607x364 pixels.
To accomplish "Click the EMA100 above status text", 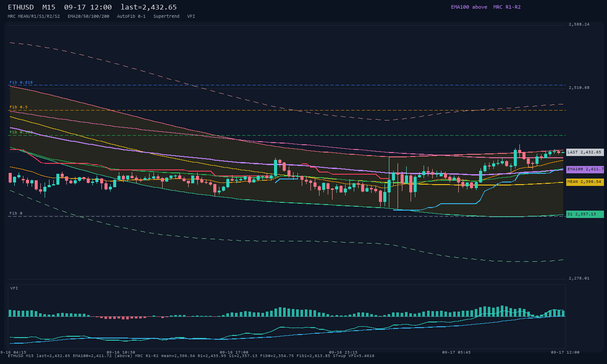I will pos(469,7).
